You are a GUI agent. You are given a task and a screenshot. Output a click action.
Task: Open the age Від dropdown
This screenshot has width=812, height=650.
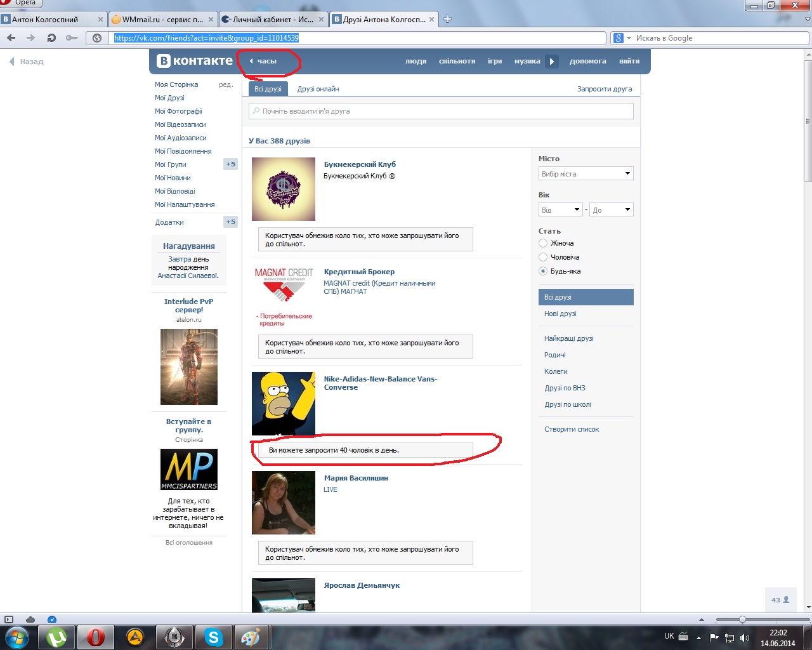(x=561, y=209)
